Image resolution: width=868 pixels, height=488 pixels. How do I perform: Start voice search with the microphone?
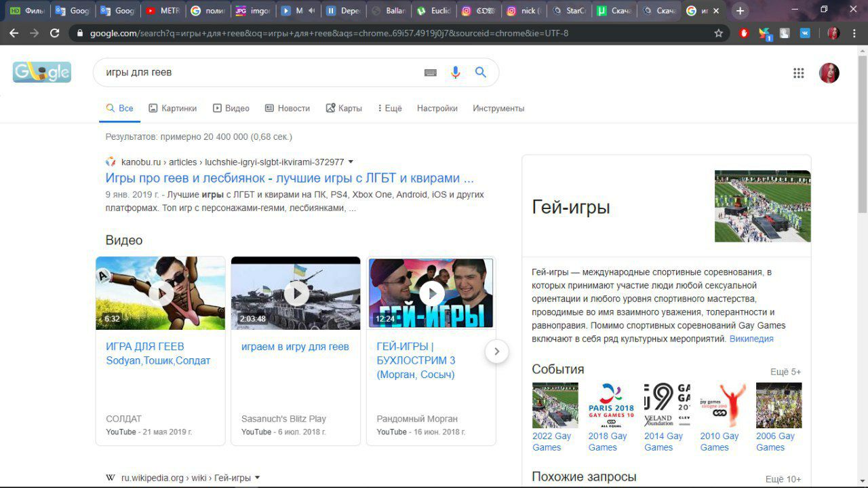click(x=456, y=73)
